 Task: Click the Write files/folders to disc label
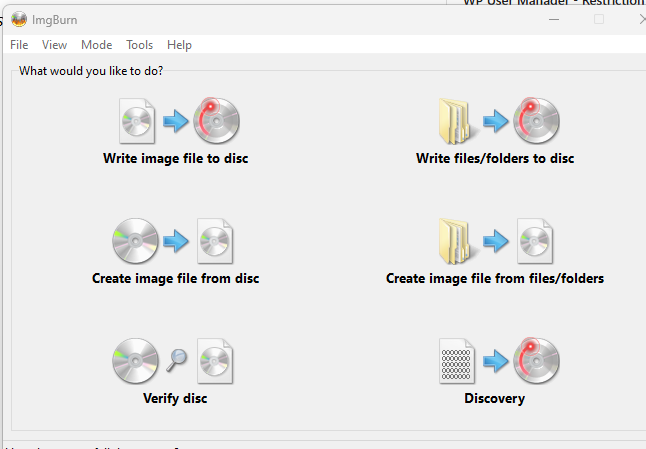(495, 159)
